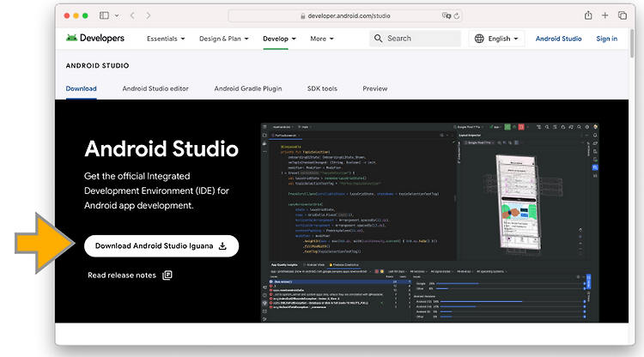The image size is (644, 357).
Task: Select the Download tab
Action: [82, 88]
